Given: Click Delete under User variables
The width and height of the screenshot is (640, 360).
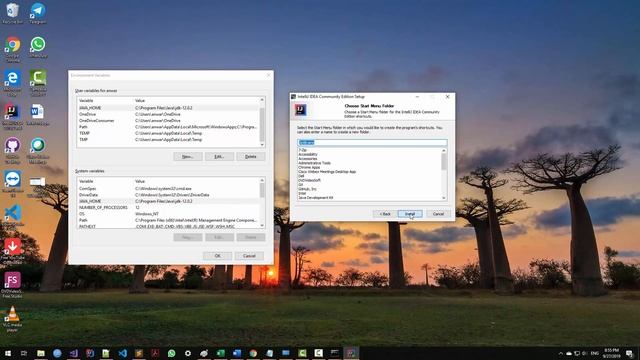Looking at the screenshot, I should tap(251, 157).
